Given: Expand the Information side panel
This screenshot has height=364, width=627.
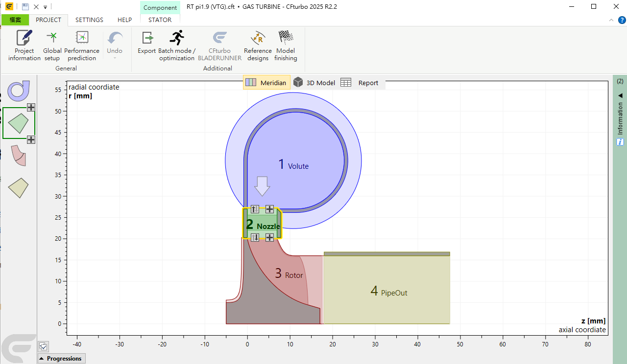Looking at the screenshot, I should point(620,117).
